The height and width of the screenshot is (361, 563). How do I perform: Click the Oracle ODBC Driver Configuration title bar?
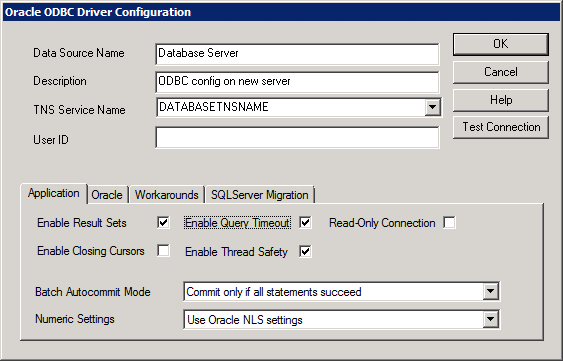[282, 12]
